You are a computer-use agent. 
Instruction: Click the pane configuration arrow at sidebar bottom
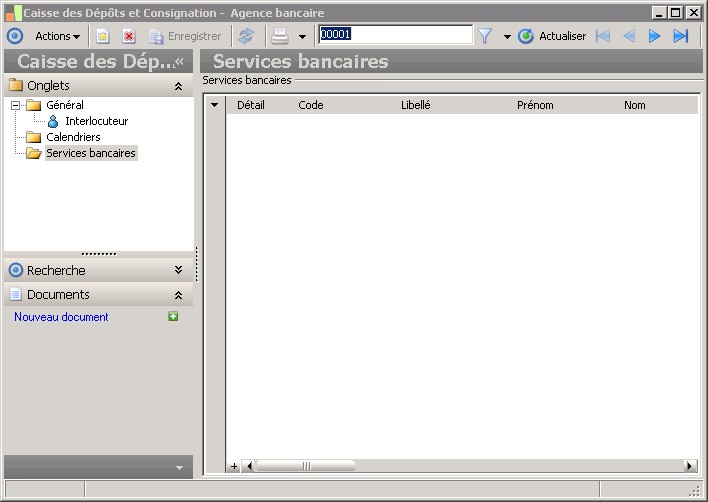pos(179,468)
